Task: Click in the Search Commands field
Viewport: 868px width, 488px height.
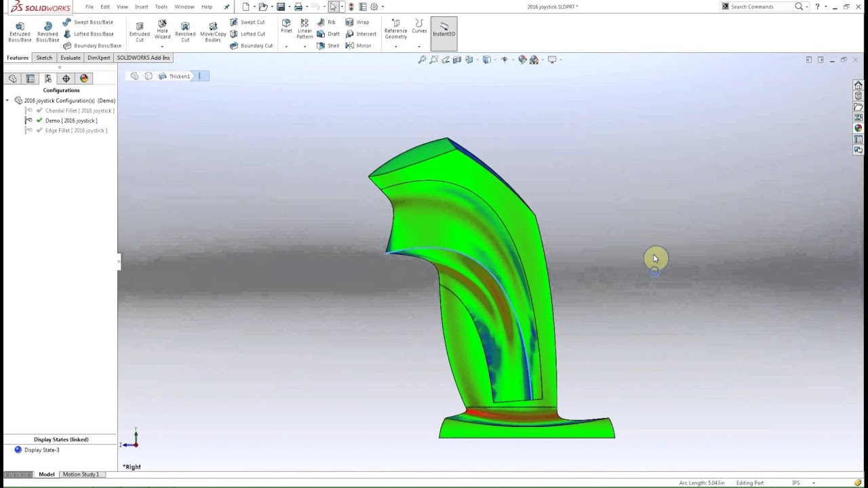Action: coord(758,7)
